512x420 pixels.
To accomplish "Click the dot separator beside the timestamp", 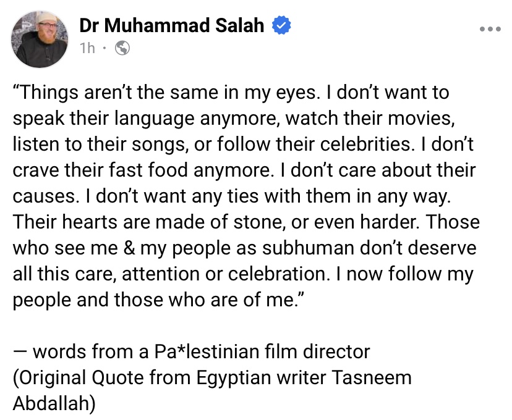I will 106,48.
